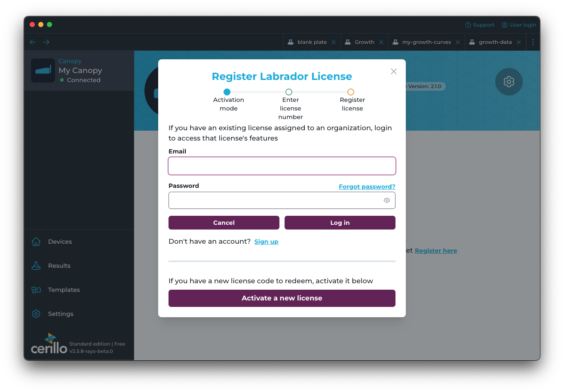Switch to the blank plate tab
Image resolution: width=564 pixels, height=392 pixels.
tap(311, 42)
